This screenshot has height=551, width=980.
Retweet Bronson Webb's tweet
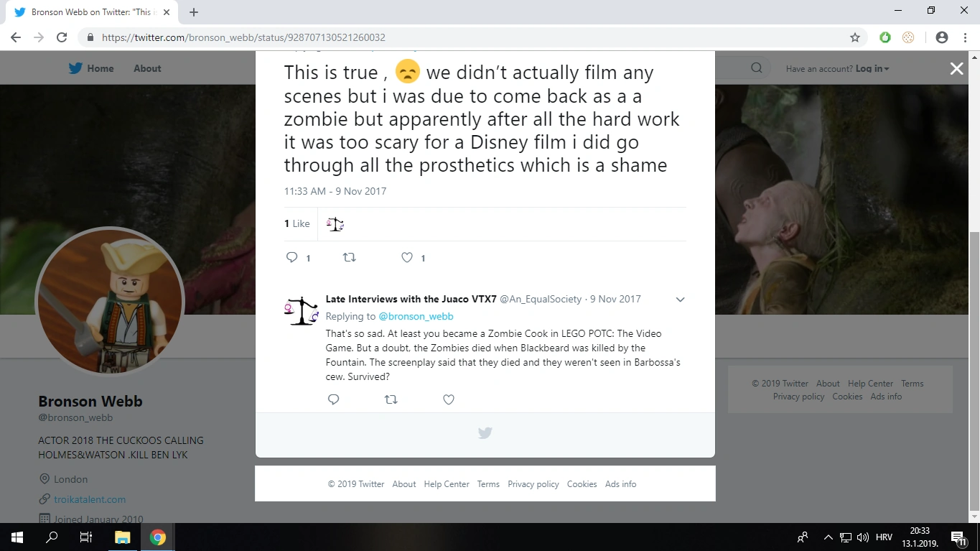[350, 258]
